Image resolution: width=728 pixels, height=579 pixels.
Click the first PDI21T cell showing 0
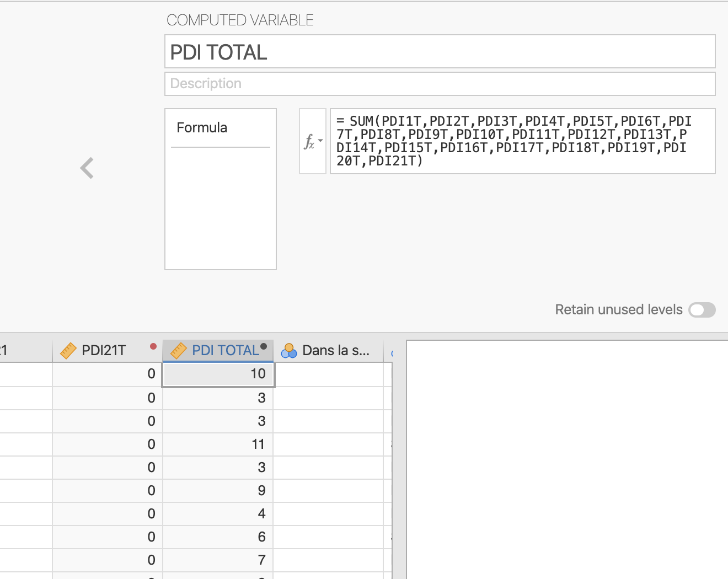[x=108, y=374]
